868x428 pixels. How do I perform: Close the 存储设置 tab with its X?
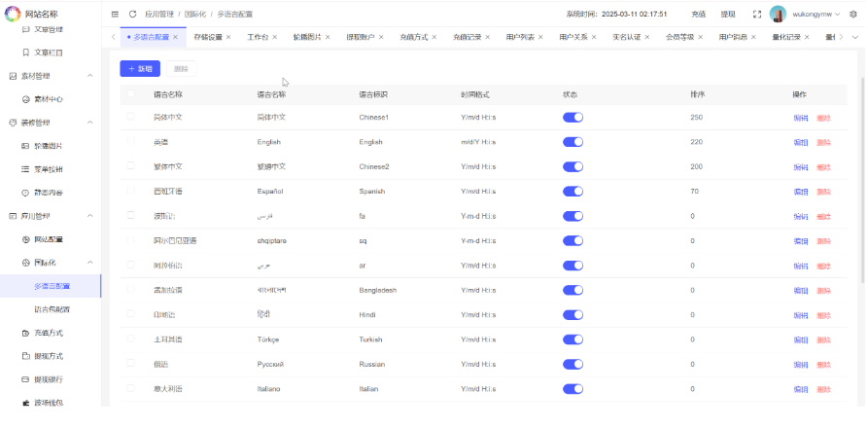[228, 37]
